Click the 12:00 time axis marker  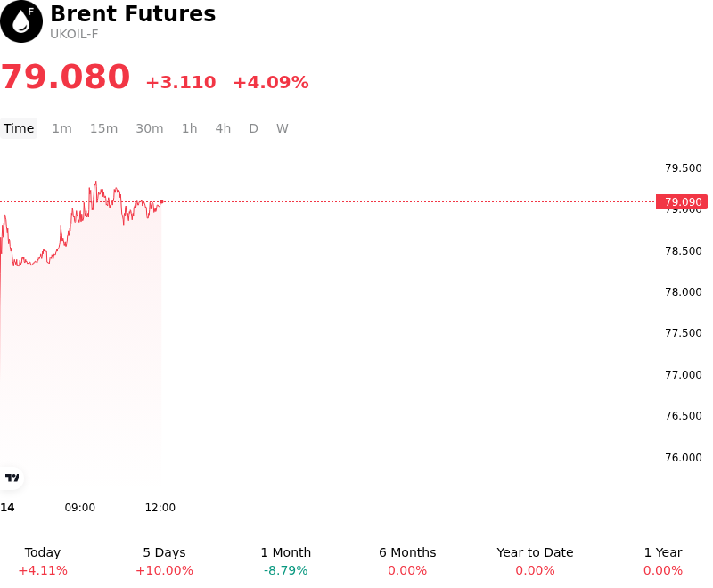pos(160,508)
